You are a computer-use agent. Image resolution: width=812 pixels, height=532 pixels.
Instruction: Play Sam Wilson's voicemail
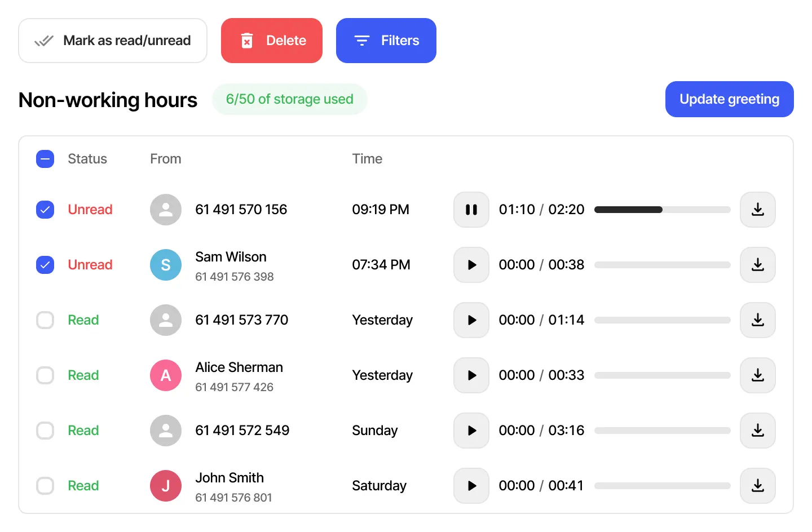pyautogui.click(x=471, y=265)
